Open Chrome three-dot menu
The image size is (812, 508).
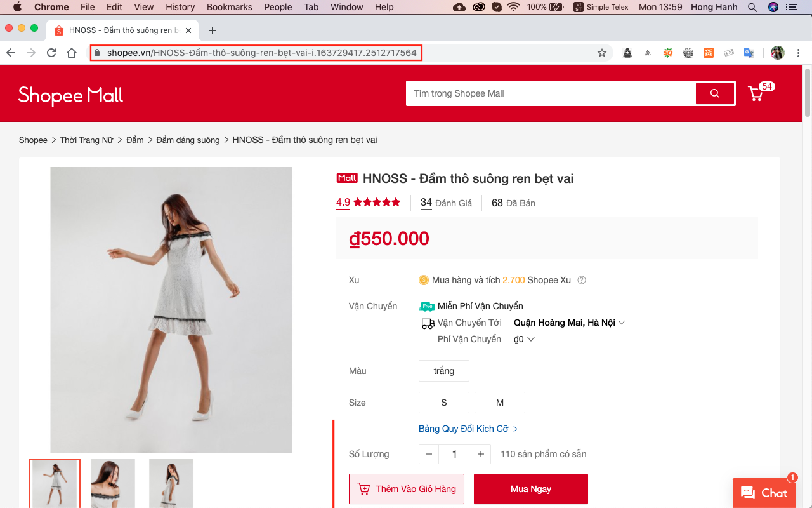798,53
